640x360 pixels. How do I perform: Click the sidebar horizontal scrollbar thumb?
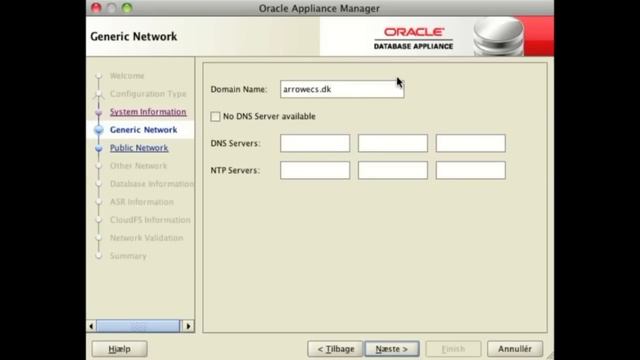click(138, 326)
